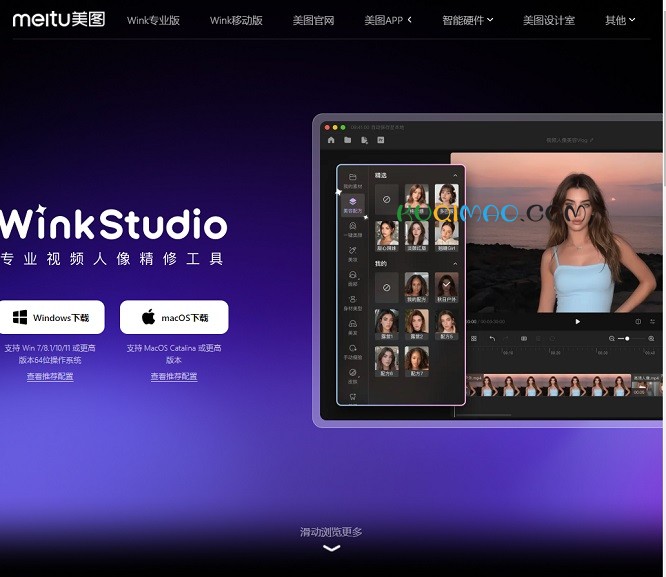The image size is (666, 577).
Task: Click the WinkStudio title text
Action: point(114,223)
